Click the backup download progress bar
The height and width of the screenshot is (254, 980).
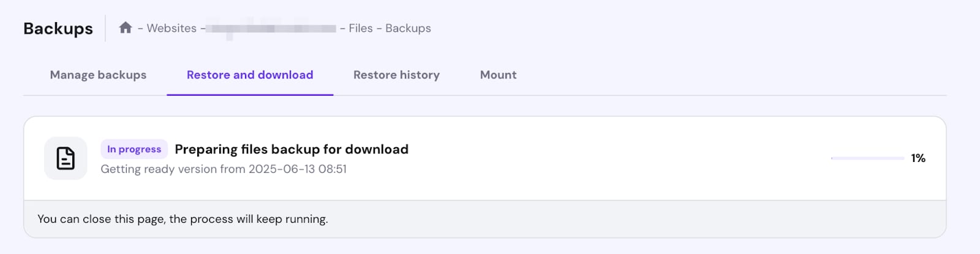tap(867, 158)
